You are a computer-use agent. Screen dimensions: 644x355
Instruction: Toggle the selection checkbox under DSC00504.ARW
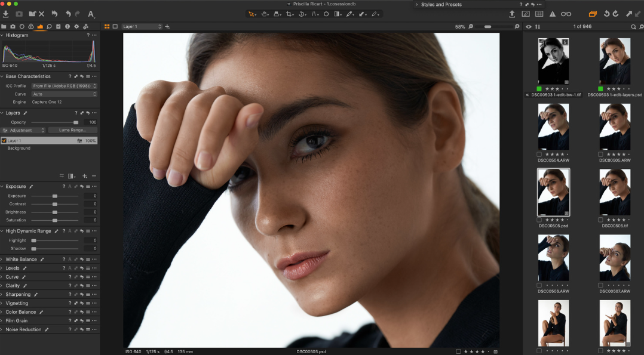click(x=539, y=155)
